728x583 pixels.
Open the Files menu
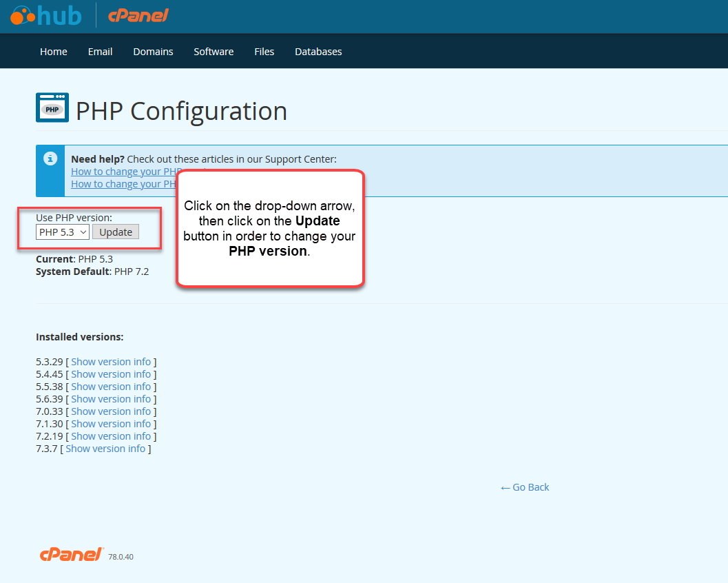point(264,52)
